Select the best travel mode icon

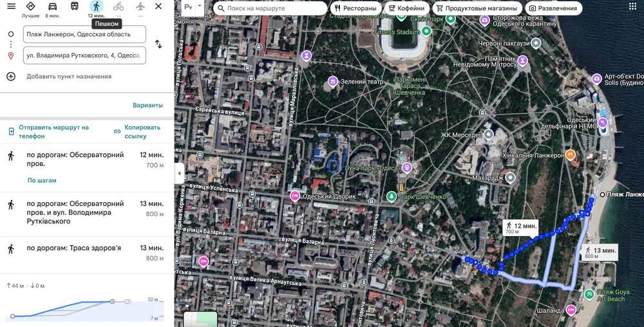[x=30, y=6]
